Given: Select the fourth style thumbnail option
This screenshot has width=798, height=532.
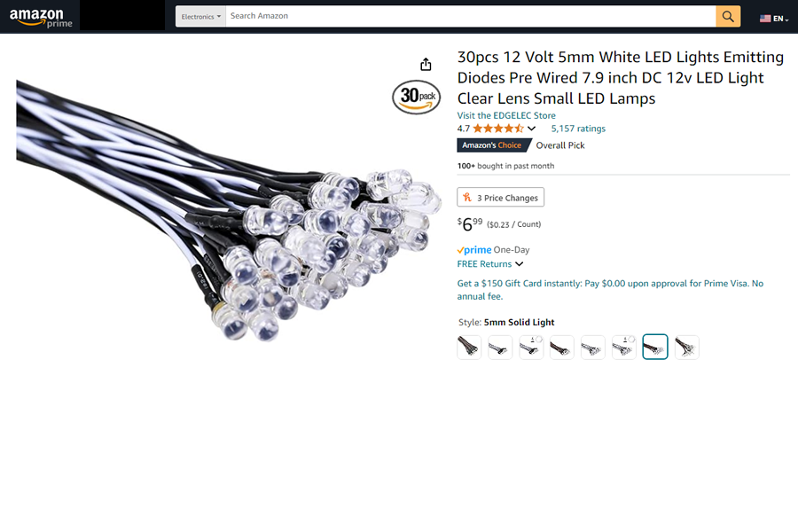Looking at the screenshot, I should point(562,348).
